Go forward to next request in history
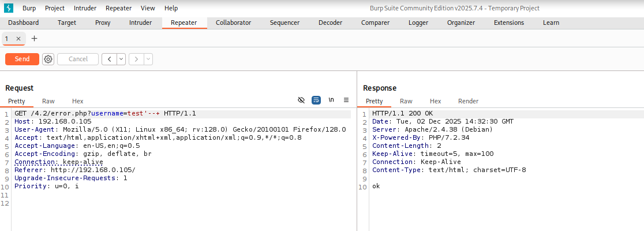This screenshot has width=644, height=231. point(136,59)
